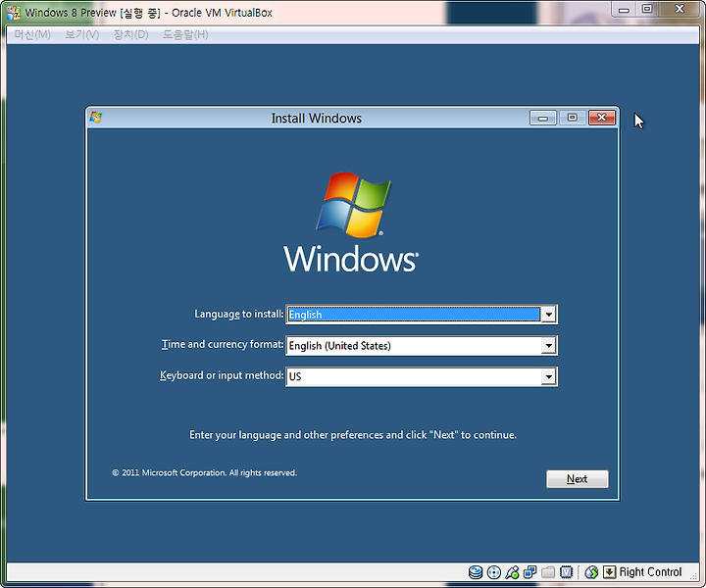Click the keyboard capture arrow icon
This screenshot has height=588, width=706.
point(609,572)
